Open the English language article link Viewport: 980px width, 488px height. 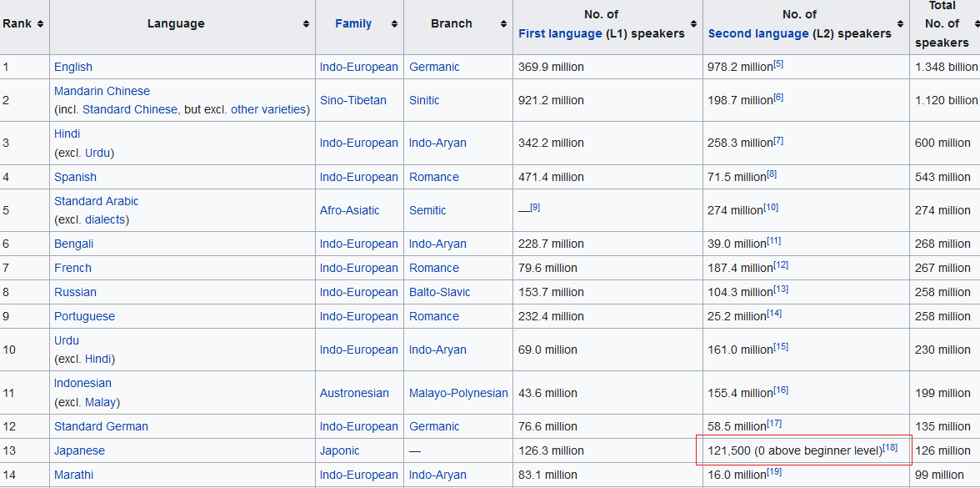[73, 67]
